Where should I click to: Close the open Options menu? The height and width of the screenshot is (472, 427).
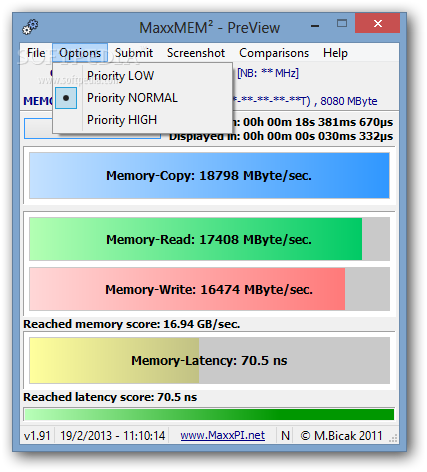pos(80,53)
